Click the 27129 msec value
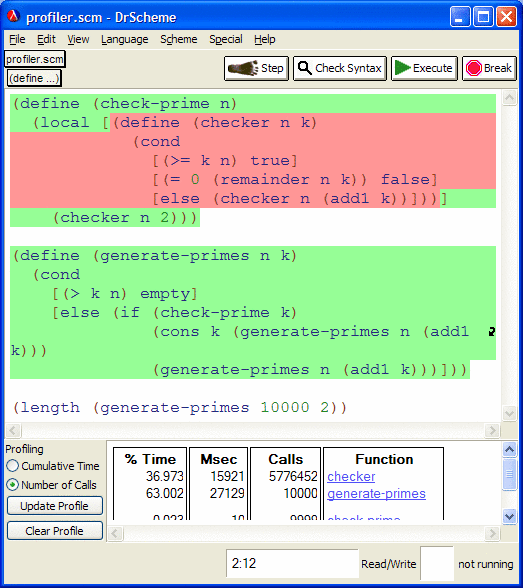Screen dimensions: 523x588 (x=227, y=494)
